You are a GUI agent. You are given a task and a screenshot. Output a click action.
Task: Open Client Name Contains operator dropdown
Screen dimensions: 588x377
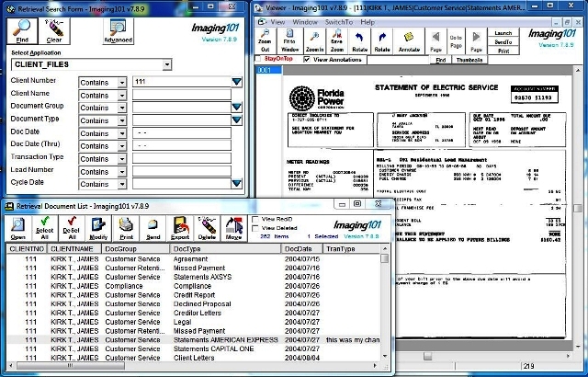(x=122, y=96)
